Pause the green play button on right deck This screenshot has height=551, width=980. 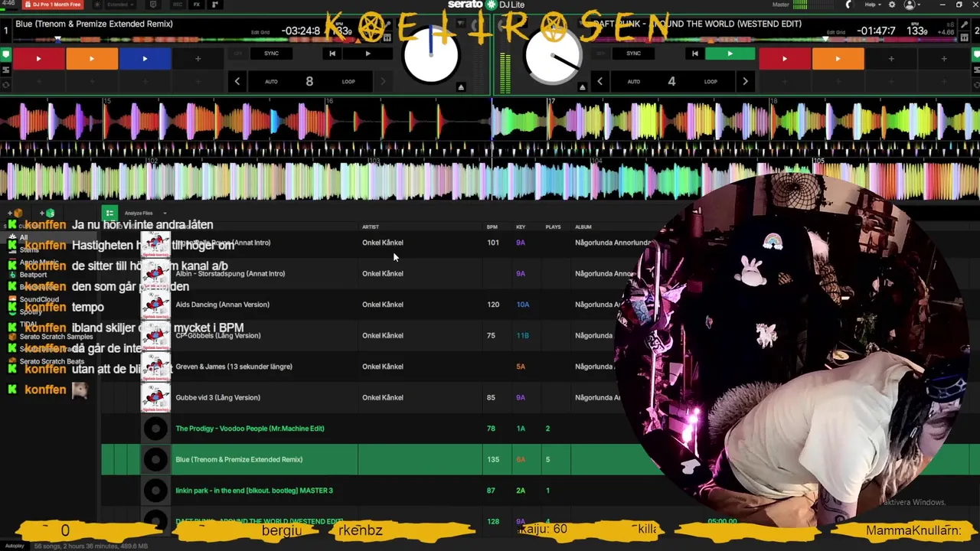click(730, 54)
